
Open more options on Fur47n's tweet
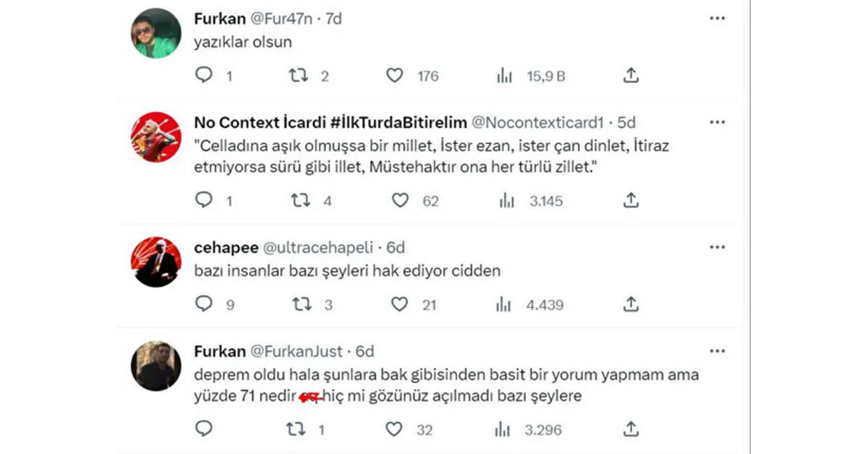click(717, 19)
